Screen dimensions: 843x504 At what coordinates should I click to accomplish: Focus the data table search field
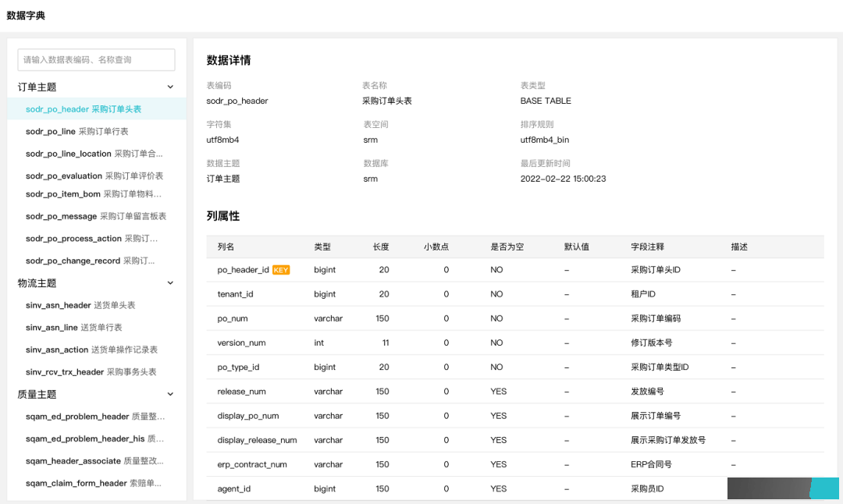[x=96, y=59]
